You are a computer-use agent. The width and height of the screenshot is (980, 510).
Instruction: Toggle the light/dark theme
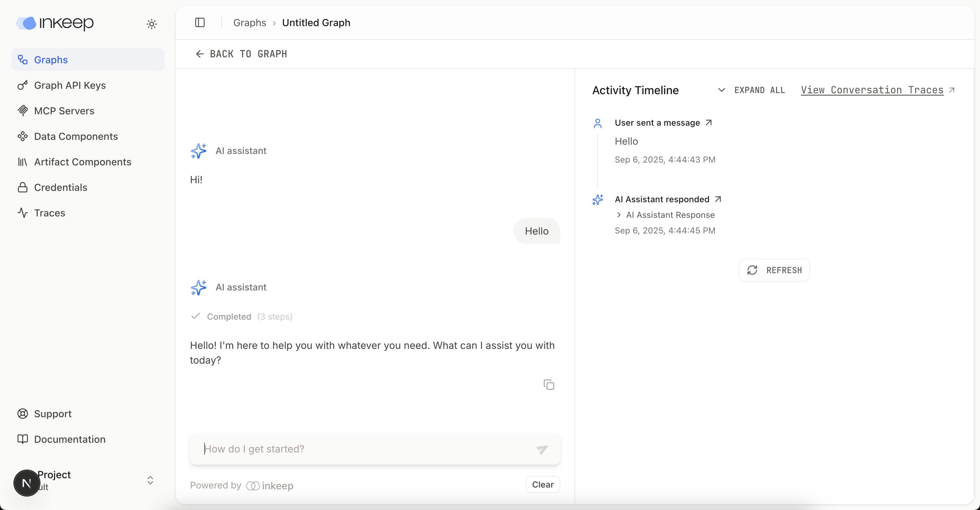151,24
